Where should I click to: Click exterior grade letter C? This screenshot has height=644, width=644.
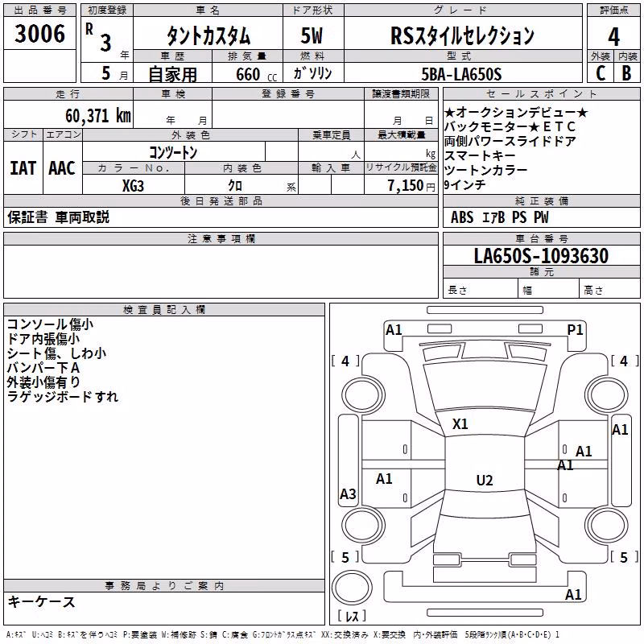pos(601,73)
